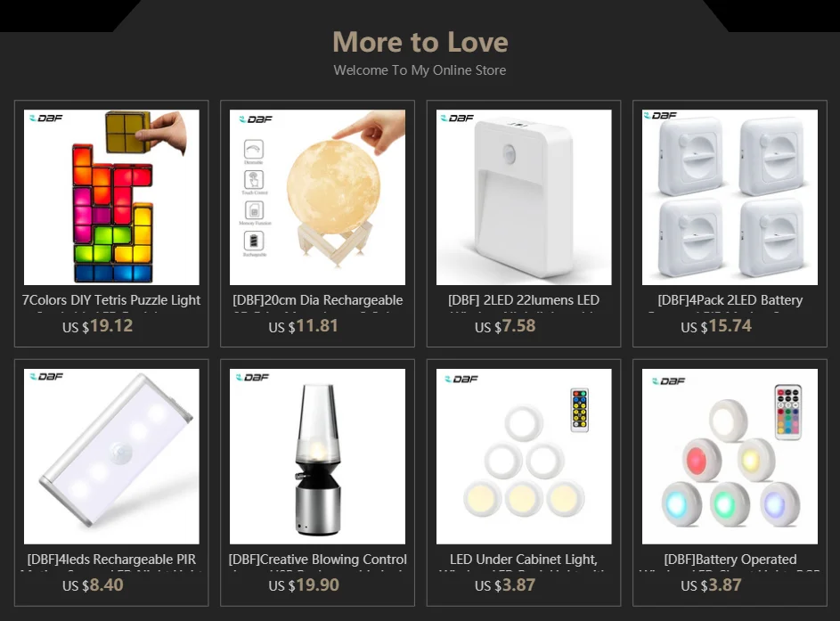Select the 2LED 22lumens night light image

[x=524, y=197]
